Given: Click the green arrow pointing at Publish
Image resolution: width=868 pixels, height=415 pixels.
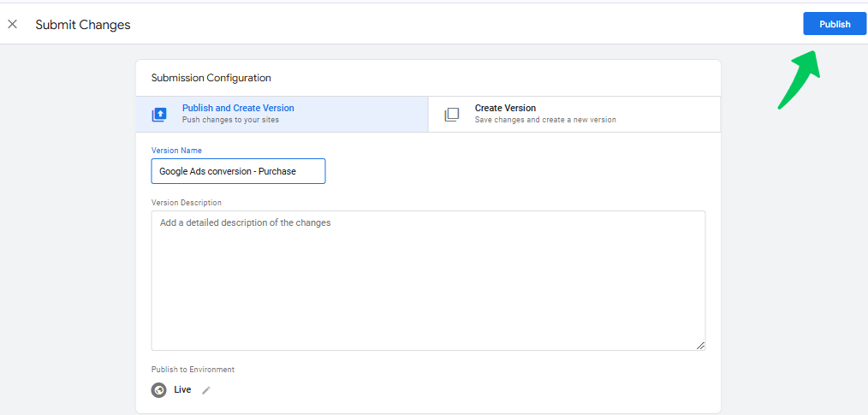Looking at the screenshot, I should (x=799, y=79).
